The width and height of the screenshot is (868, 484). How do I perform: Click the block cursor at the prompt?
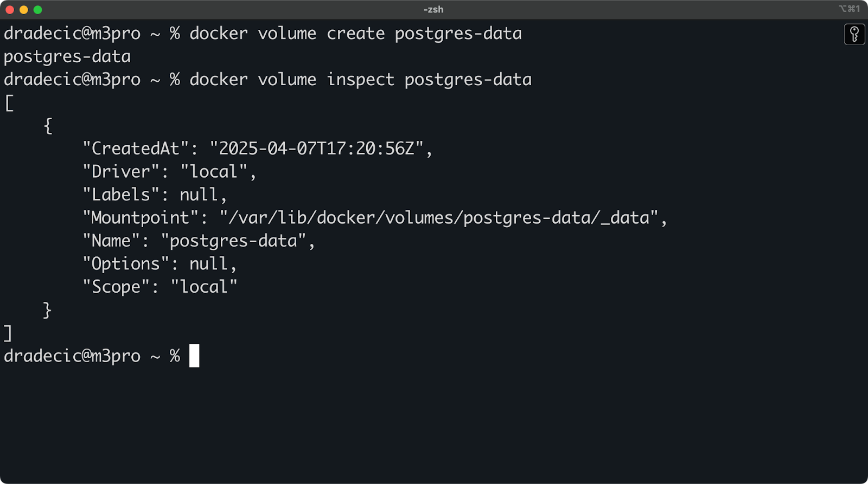194,356
